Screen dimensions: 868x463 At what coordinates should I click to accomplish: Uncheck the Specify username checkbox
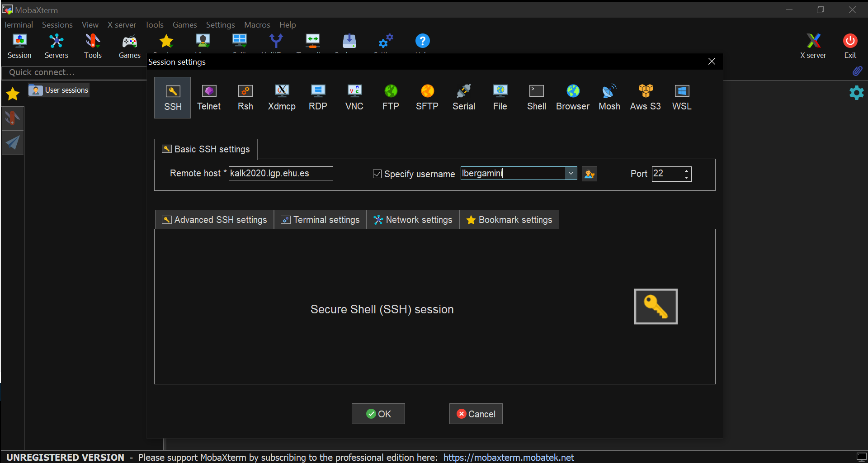(x=377, y=174)
